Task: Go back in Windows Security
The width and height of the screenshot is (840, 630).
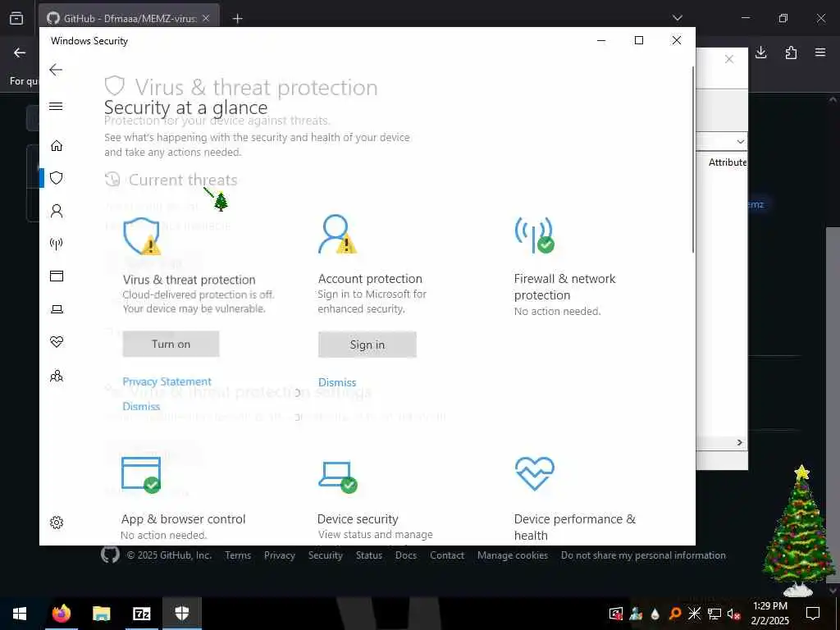Action: [x=56, y=70]
